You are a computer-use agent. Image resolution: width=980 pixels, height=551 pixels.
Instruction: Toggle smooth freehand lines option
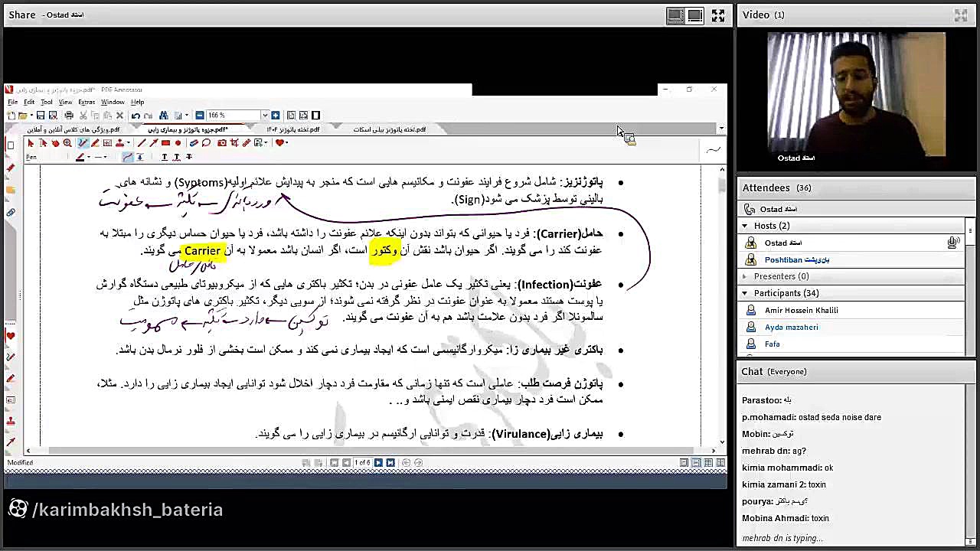point(129,157)
